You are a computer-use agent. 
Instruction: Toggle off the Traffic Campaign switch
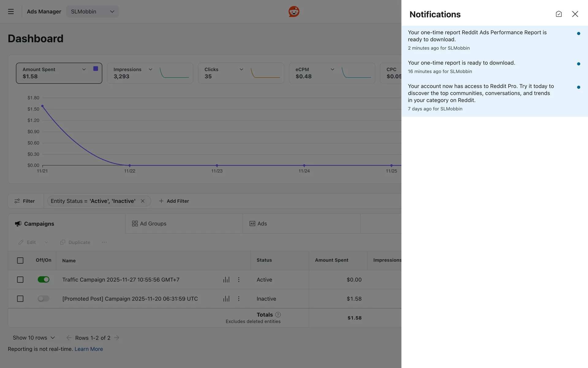43,280
